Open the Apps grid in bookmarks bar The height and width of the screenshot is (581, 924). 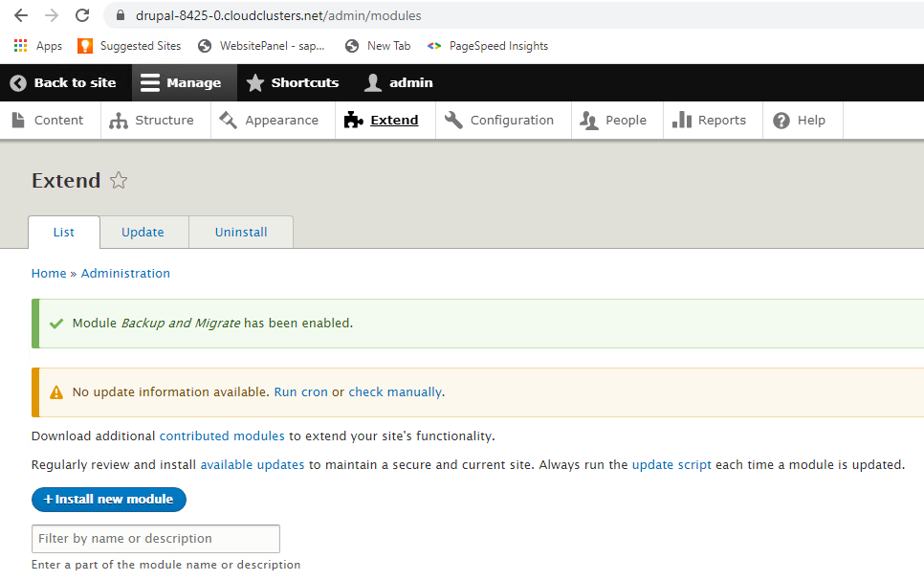point(38,46)
